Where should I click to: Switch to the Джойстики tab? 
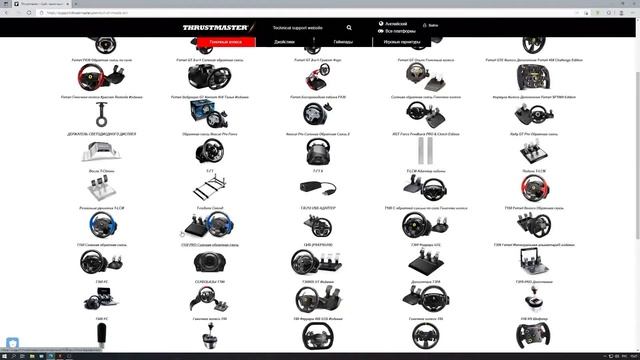[284, 42]
